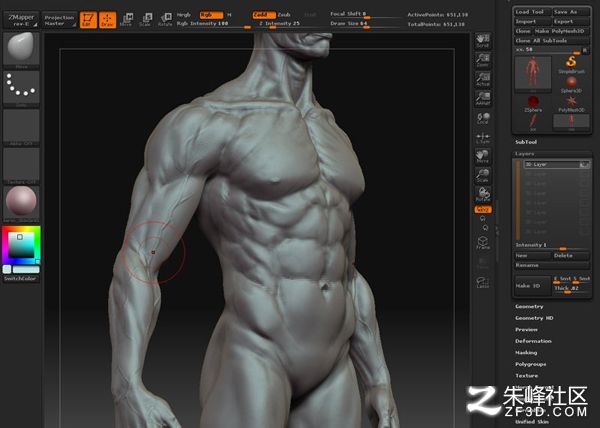Screen dimensions: 600x428
Task: Click the Clone tool button
Action: (x=523, y=31)
